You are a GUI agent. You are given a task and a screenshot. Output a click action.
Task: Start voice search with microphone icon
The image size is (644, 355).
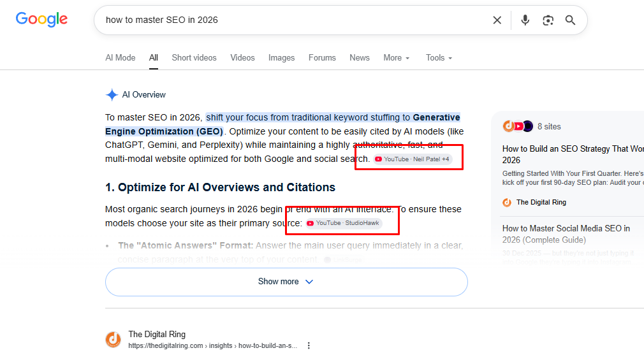click(x=525, y=20)
